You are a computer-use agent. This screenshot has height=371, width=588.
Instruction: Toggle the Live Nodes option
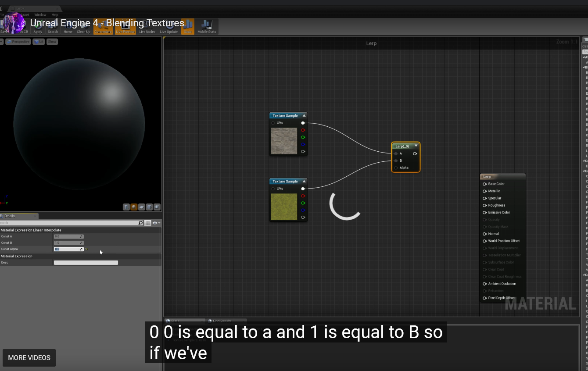click(x=147, y=27)
